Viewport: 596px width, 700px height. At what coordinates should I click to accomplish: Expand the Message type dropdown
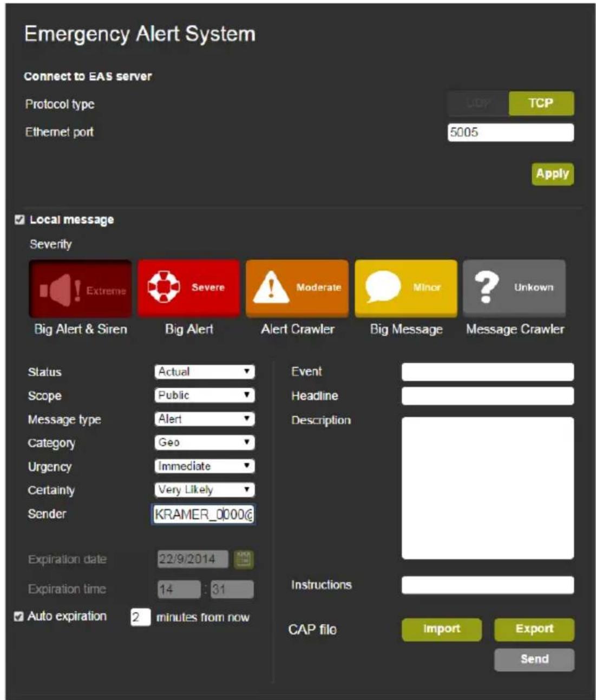tap(204, 419)
